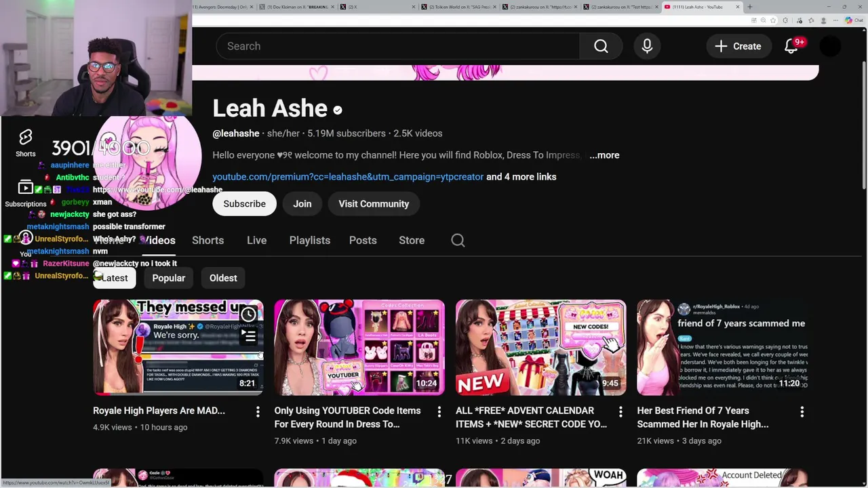
Task: Switch to the Shorts channel tab
Action: pyautogui.click(x=208, y=240)
